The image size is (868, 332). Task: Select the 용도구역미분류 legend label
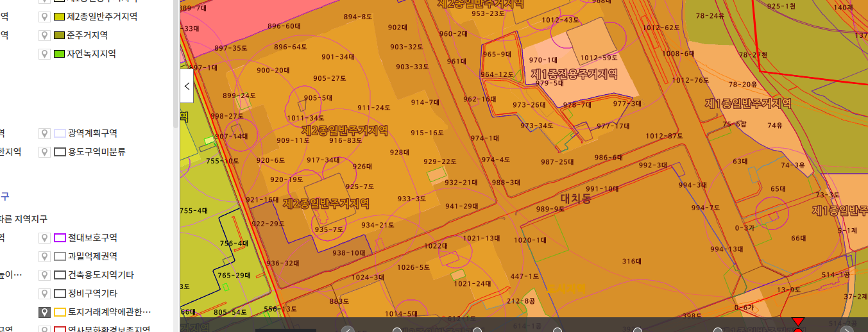click(x=96, y=153)
